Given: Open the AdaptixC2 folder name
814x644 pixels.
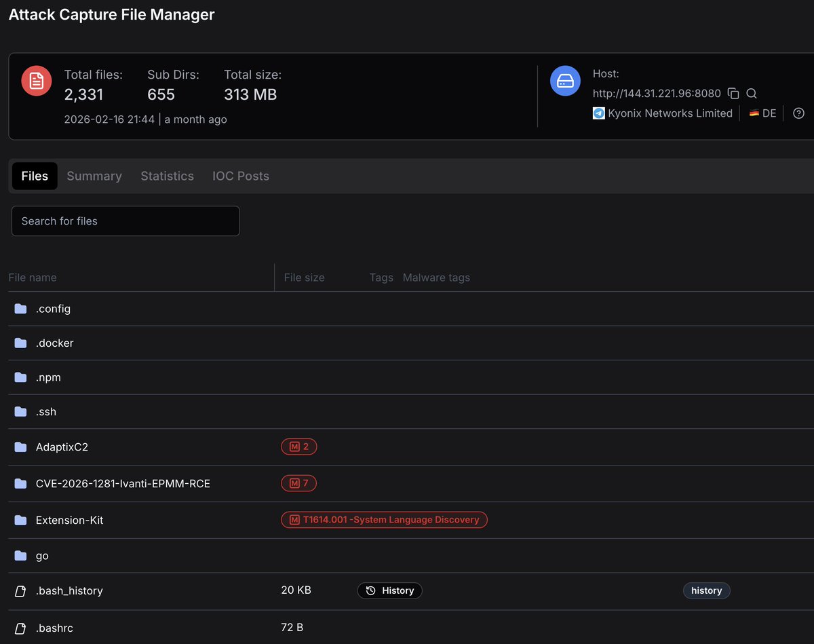Looking at the screenshot, I should (x=62, y=447).
